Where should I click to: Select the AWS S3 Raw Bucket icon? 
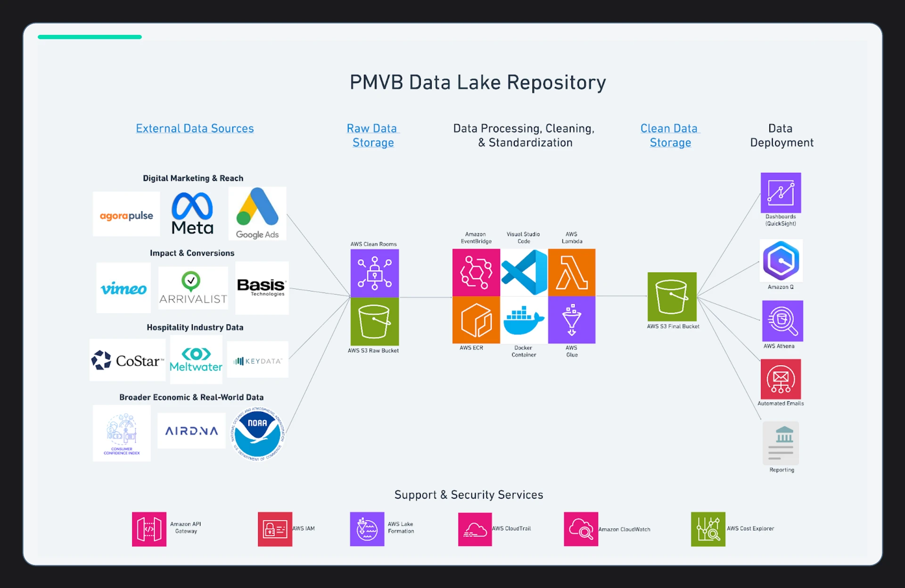click(x=375, y=321)
